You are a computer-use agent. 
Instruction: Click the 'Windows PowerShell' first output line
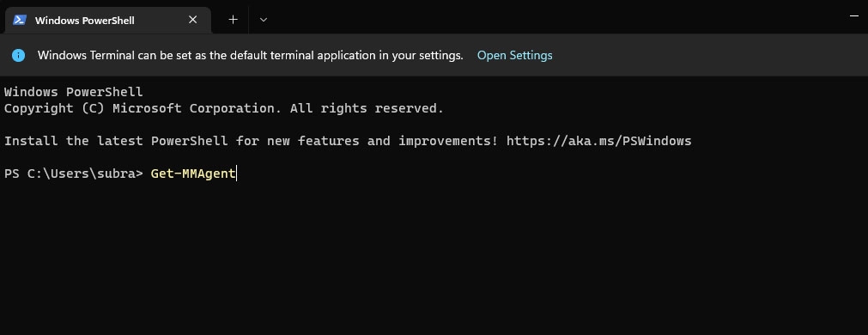73,92
